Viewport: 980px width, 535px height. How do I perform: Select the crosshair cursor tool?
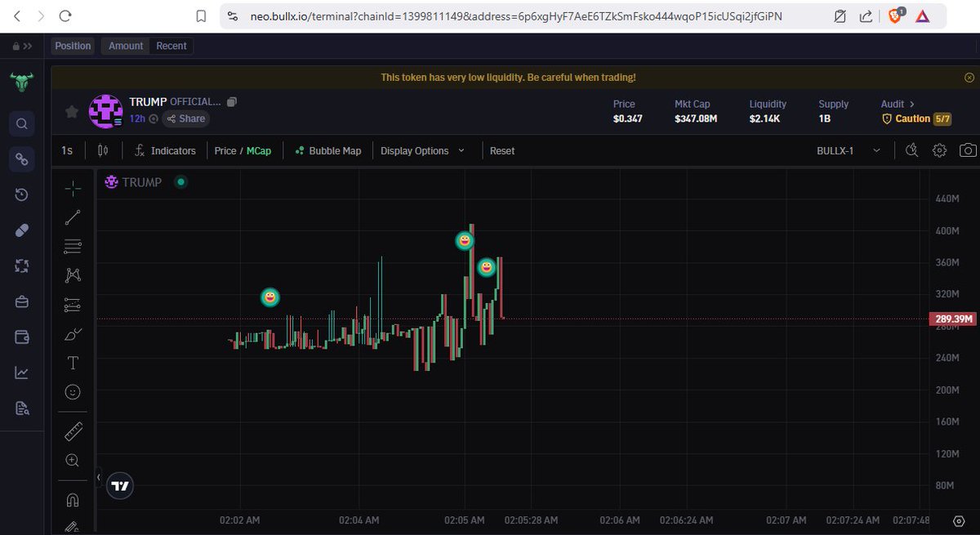coord(73,189)
